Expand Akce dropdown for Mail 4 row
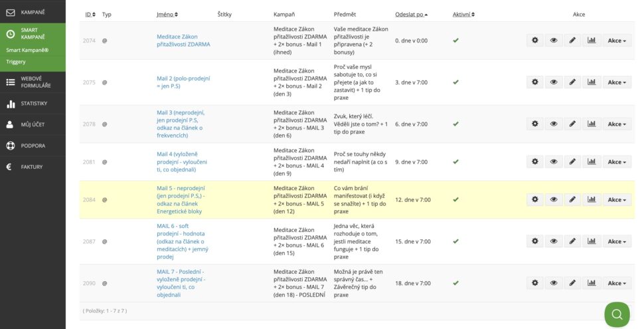The width and height of the screenshot is (644, 329). coord(617,162)
